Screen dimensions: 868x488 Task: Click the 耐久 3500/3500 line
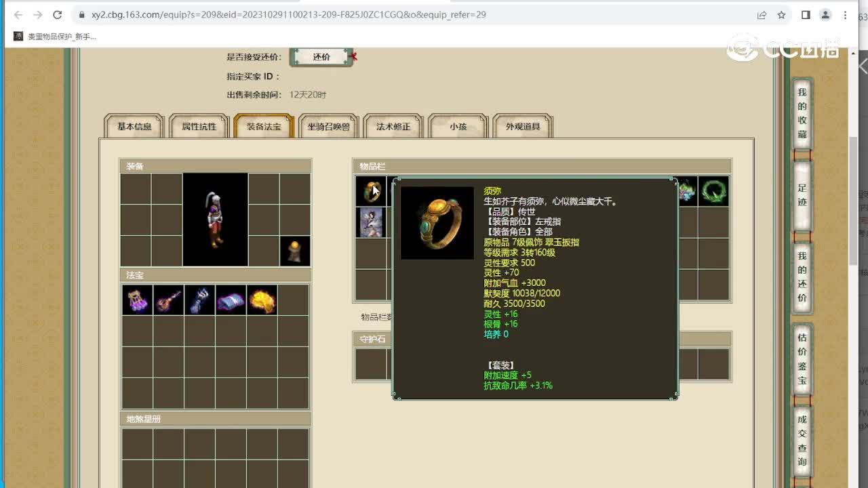click(x=514, y=304)
